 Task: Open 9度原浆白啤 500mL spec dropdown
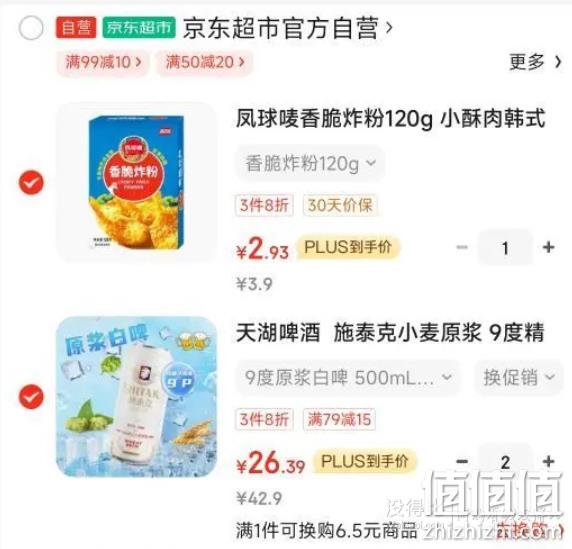point(348,377)
